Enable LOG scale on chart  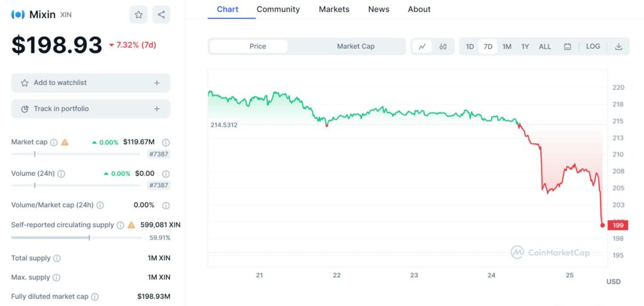pos(592,46)
